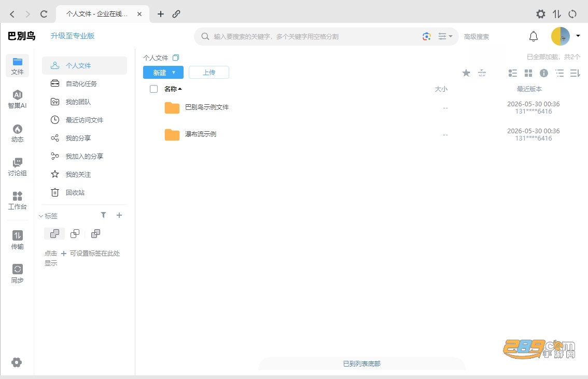Select the third tag match mode icon

pyautogui.click(x=95, y=233)
